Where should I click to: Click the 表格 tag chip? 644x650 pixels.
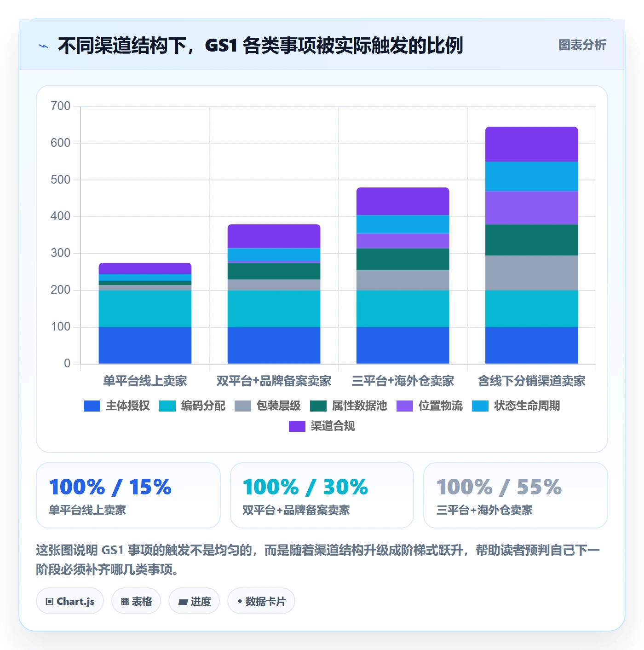pyautogui.click(x=136, y=601)
